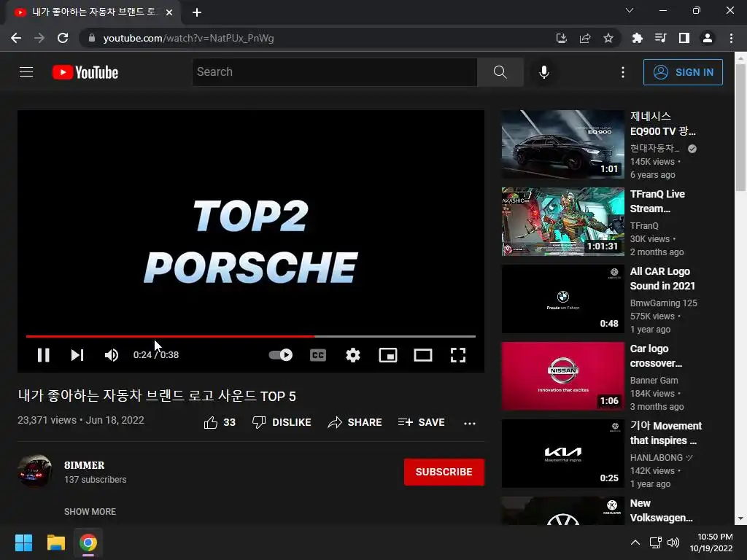The image size is (747, 560).
Task: Subscribe to the 8IMMER channel
Action: point(444,472)
